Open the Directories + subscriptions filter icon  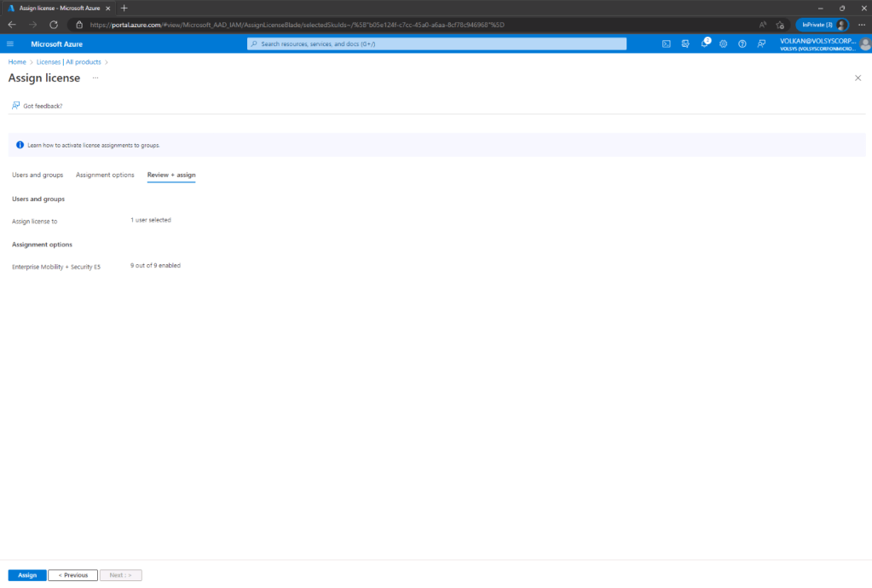[x=685, y=43]
